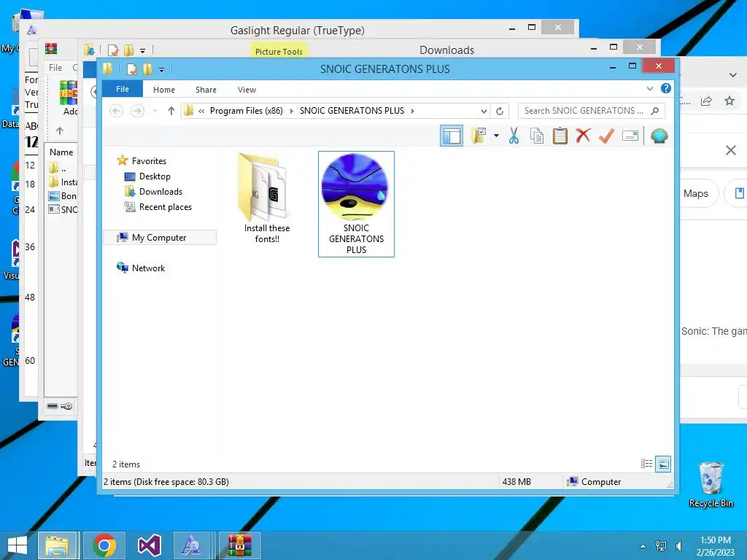Click the orange checkmark Properties icon
The width and height of the screenshot is (747, 560).
pyautogui.click(x=606, y=136)
